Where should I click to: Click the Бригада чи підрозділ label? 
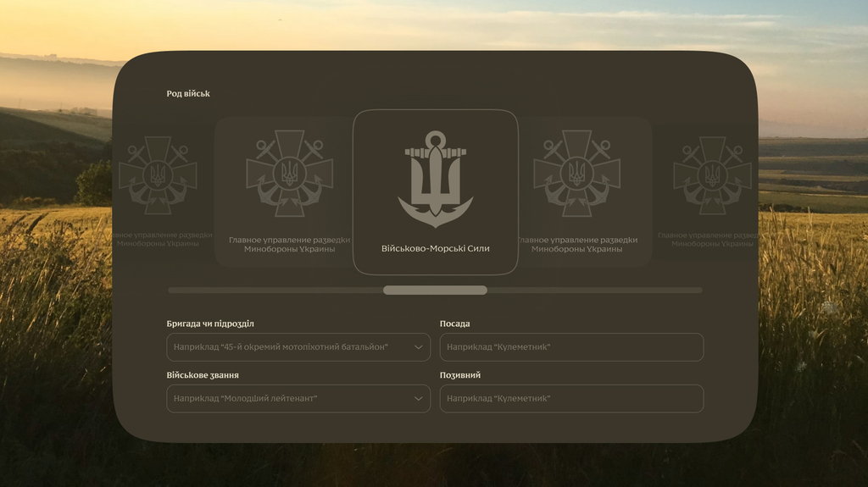(x=210, y=324)
